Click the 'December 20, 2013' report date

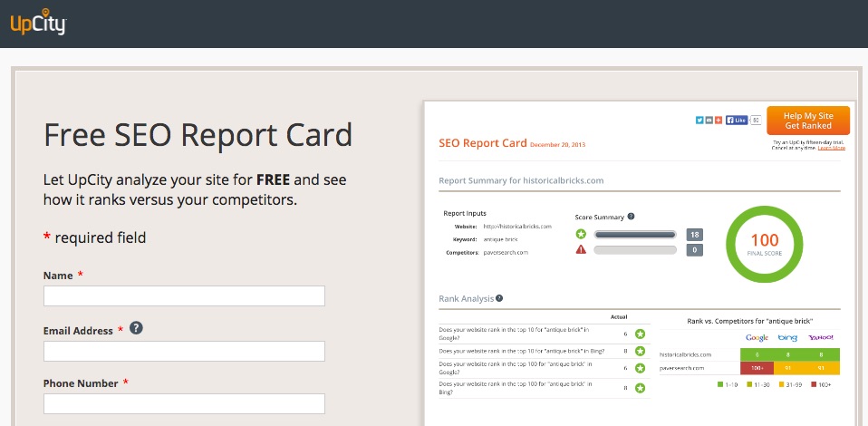557,145
